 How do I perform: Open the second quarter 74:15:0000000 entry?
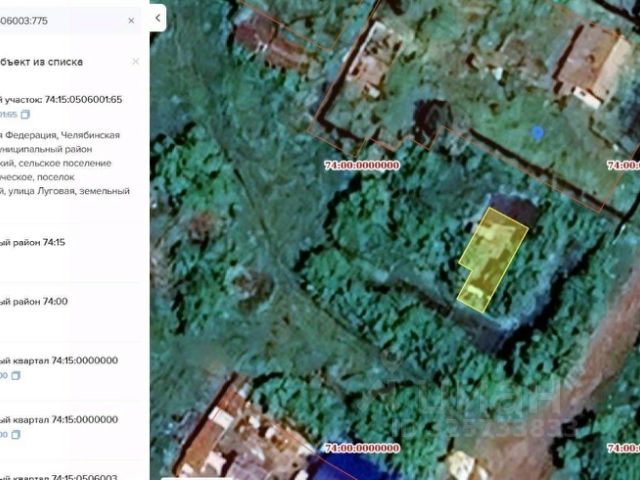[x=59, y=420]
